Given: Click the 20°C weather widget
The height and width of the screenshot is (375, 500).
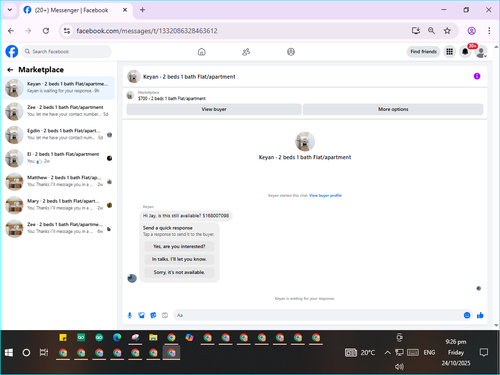Looking at the screenshot, I should pyautogui.click(x=360, y=352).
